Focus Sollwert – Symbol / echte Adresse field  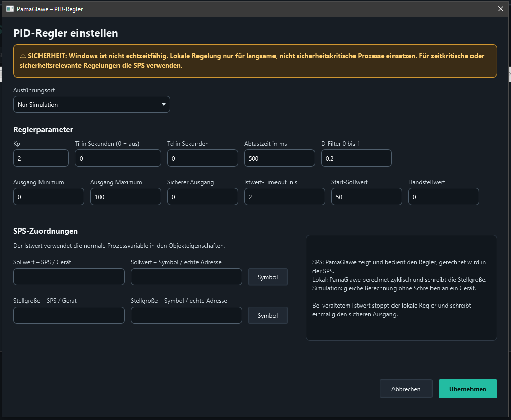pyautogui.click(x=186, y=277)
